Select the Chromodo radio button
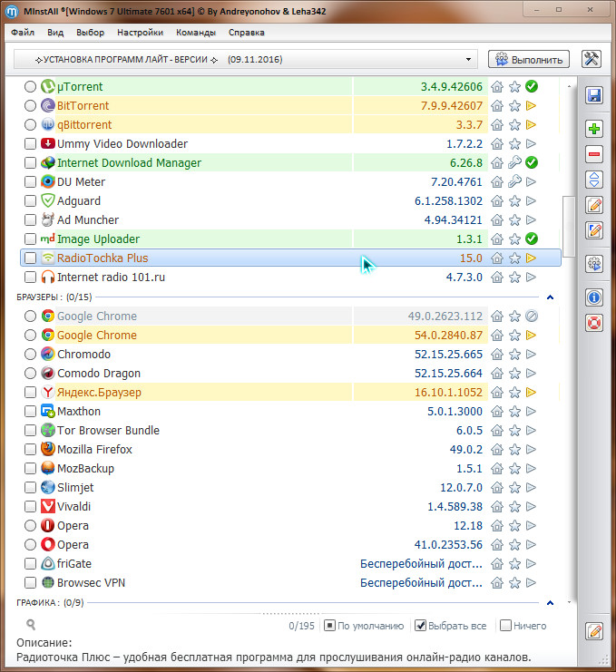 pos(30,354)
